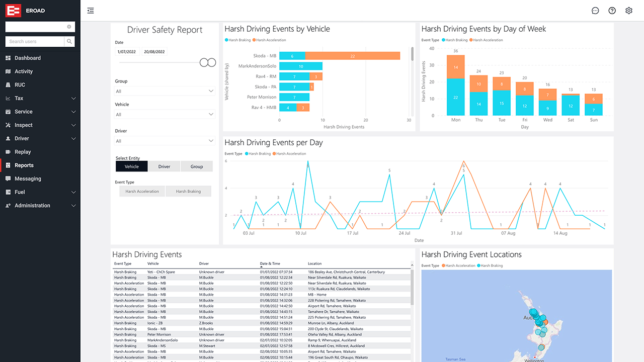Click Skoda - MB orange acceleration bar
This screenshot has height=362, width=644.
[353, 56]
